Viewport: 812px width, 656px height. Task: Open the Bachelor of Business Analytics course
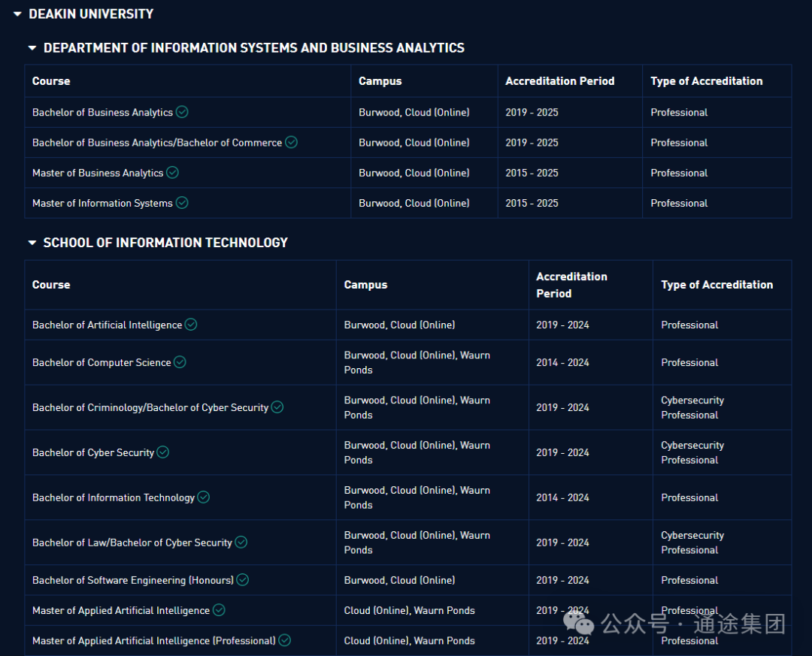click(102, 113)
